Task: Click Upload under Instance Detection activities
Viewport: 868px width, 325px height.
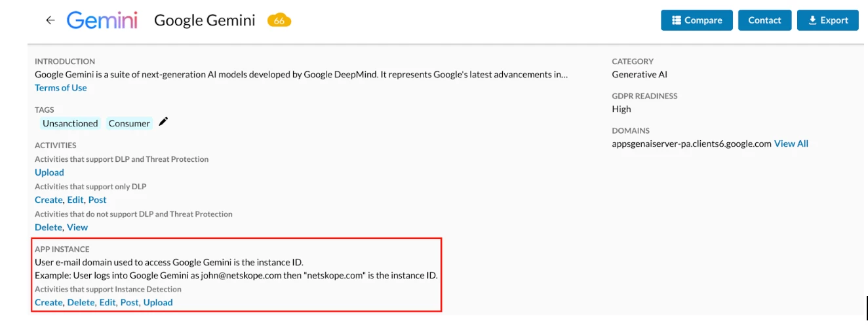Action: (158, 302)
